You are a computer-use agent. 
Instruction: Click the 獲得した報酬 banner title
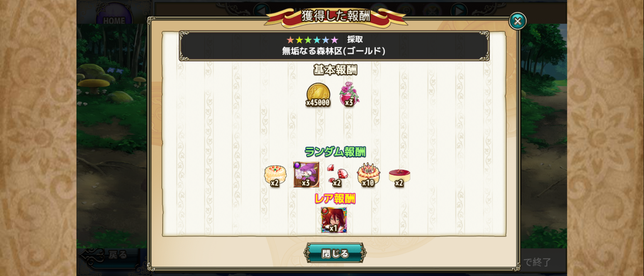tap(336, 16)
